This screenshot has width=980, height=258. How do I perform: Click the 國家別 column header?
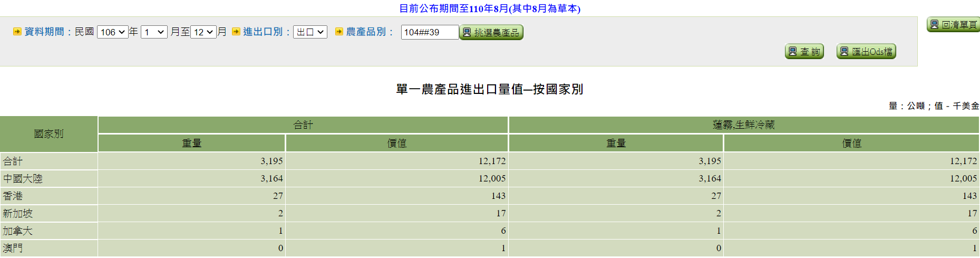pos(48,134)
